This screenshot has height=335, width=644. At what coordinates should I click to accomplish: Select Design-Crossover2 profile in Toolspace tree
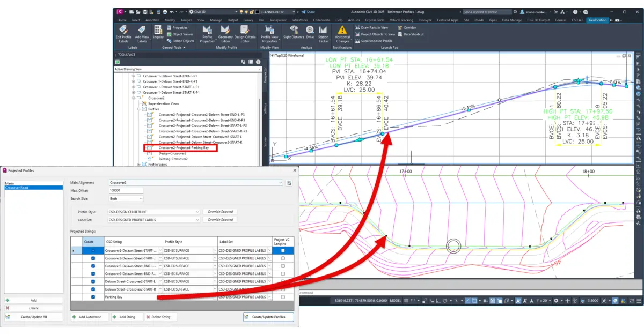(172, 153)
